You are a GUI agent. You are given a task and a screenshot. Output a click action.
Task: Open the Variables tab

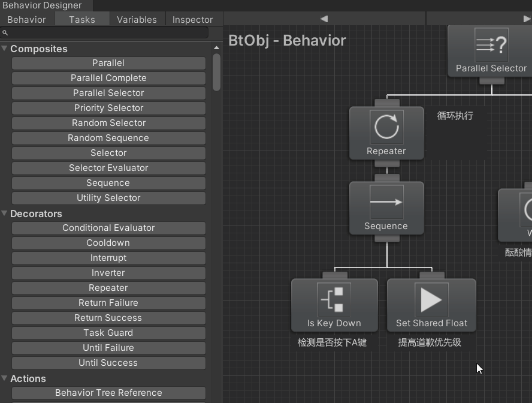pyautogui.click(x=137, y=19)
